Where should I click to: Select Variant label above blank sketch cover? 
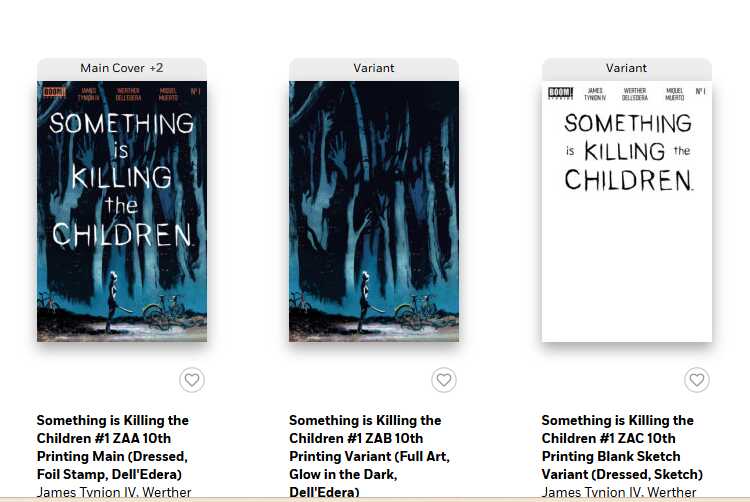tap(627, 68)
